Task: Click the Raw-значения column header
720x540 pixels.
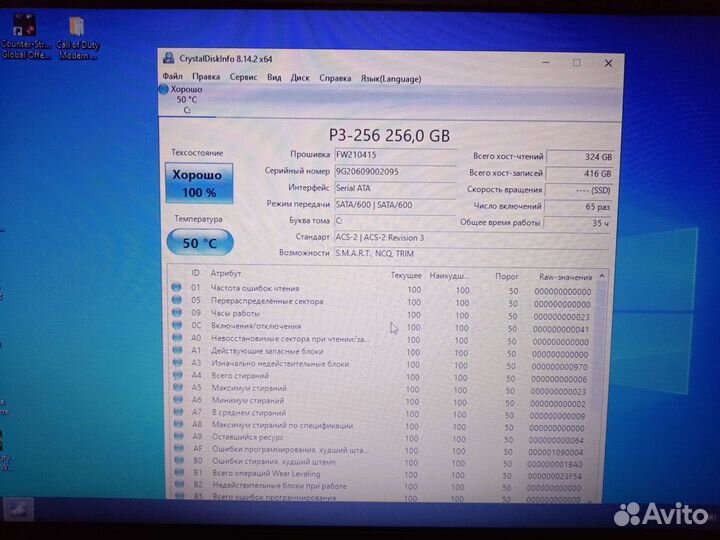Action: [x=565, y=277]
